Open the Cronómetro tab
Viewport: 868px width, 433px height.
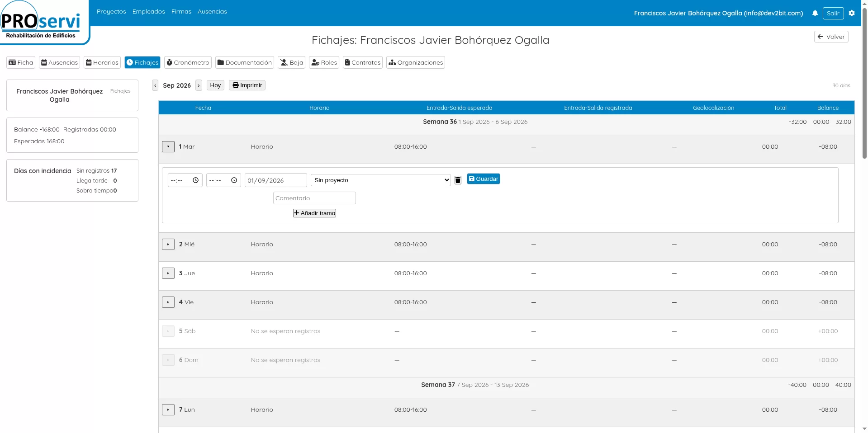188,62
